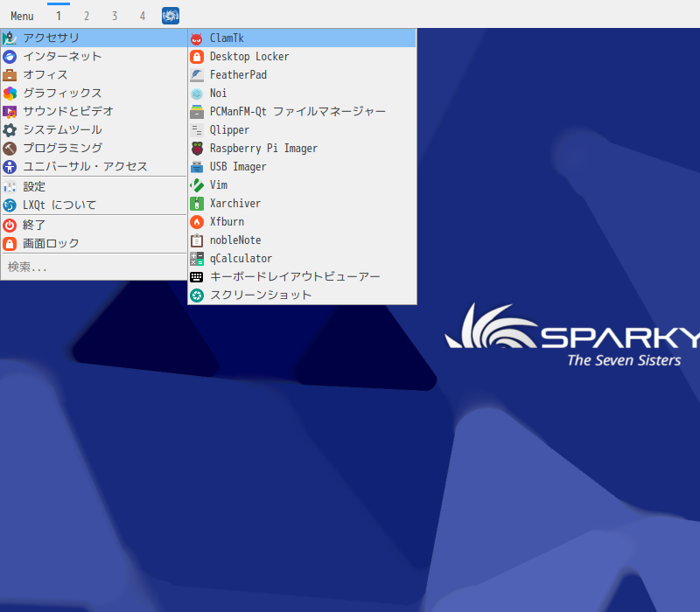Click the Xfburn flame icon
The image size is (700, 612).
click(x=197, y=222)
